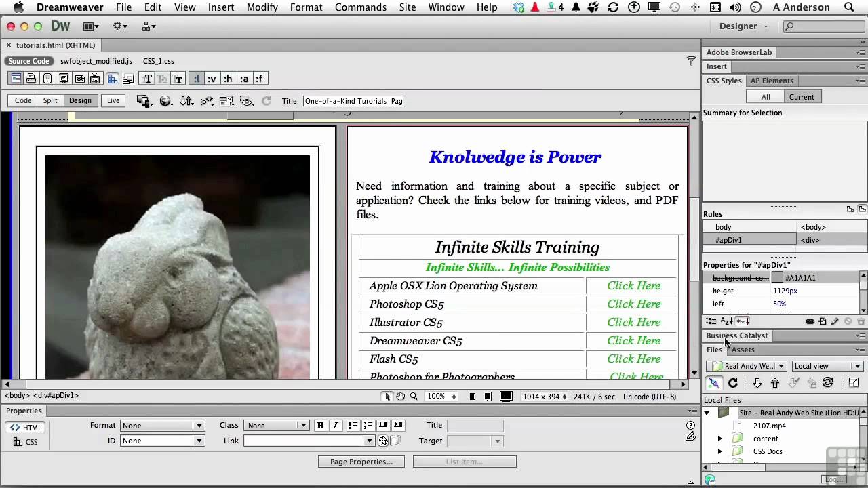Expand Files panel to show both sites
The height and width of the screenshot is (488, 868).
point(854,383)
